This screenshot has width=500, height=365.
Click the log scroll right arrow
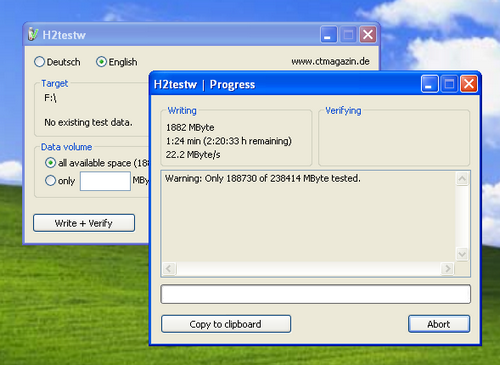[448, 269]
